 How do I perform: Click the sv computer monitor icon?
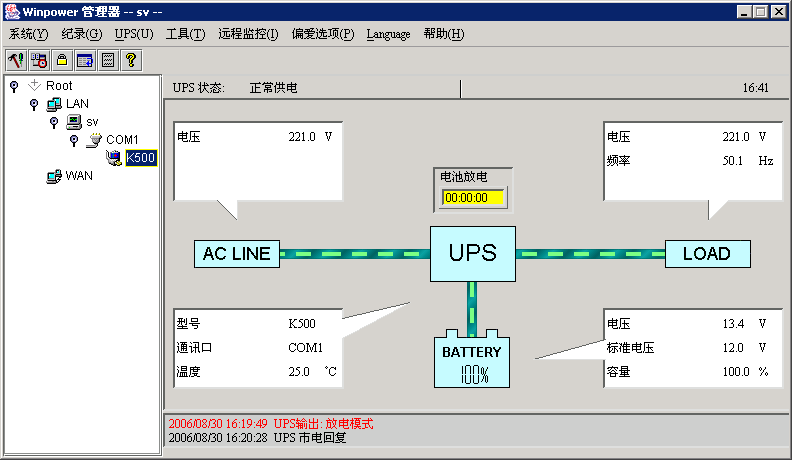(74, 122)
